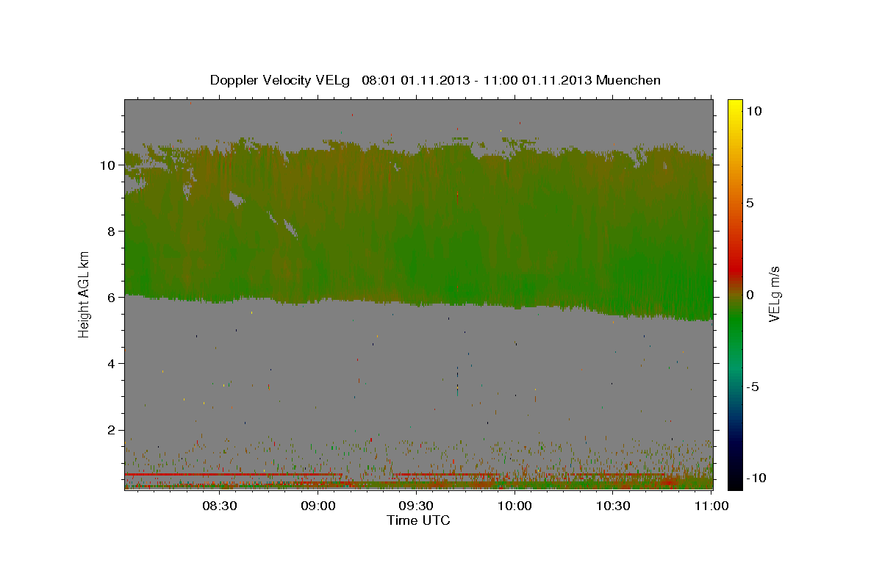Click the 10:30 time tick label
Screen dimensions: 882x588
point(613,506)
